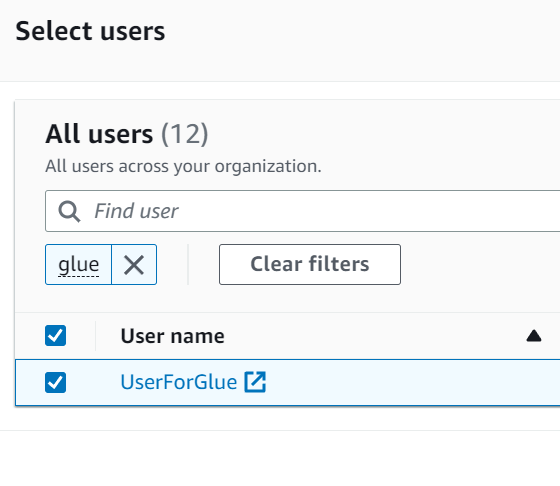The height and width of the screenshot is (486, 560).
Task: Click divider between glue token and Clear filters
Action: [x=188, y=265]
